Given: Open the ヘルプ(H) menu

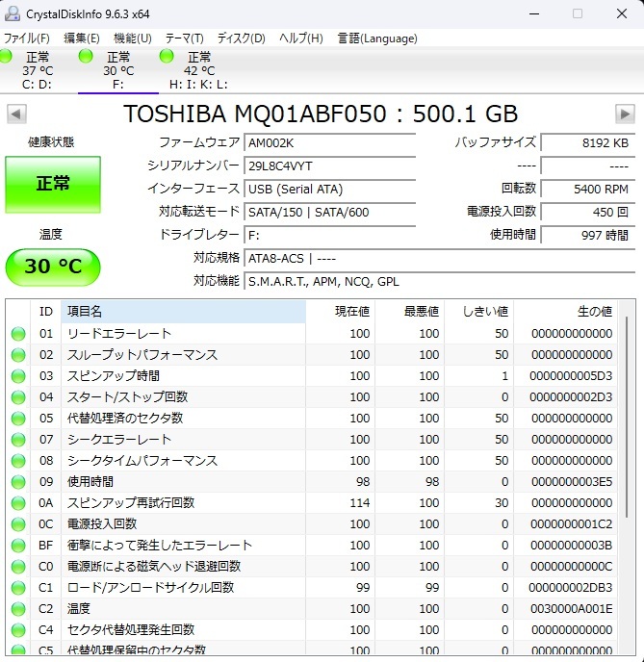Looking at the screenshot, I should click(x=300, y=38).
